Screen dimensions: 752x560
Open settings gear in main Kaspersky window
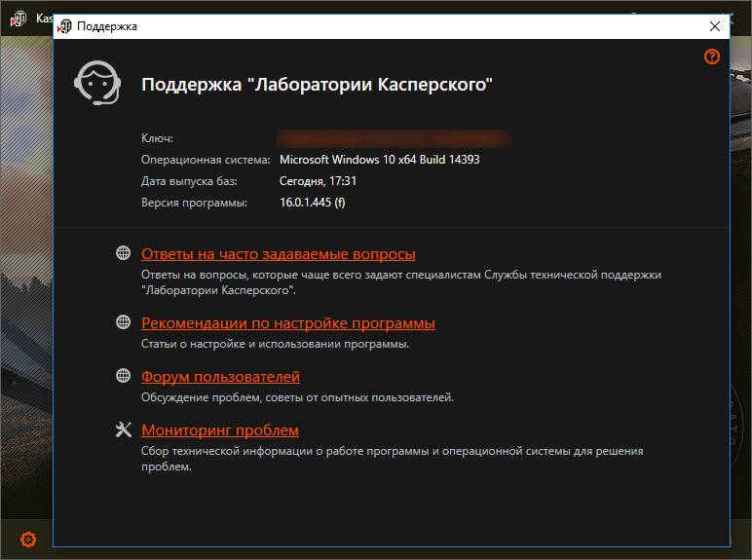click(28, 540)
